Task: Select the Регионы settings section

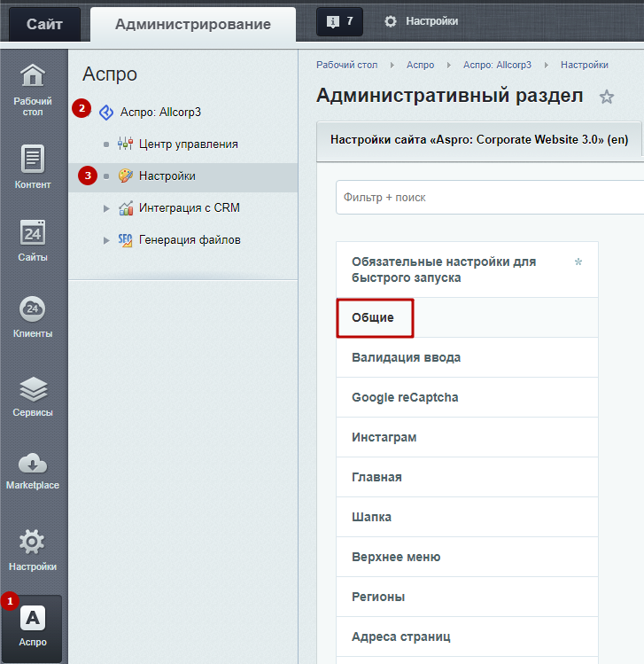Action: 467,597
